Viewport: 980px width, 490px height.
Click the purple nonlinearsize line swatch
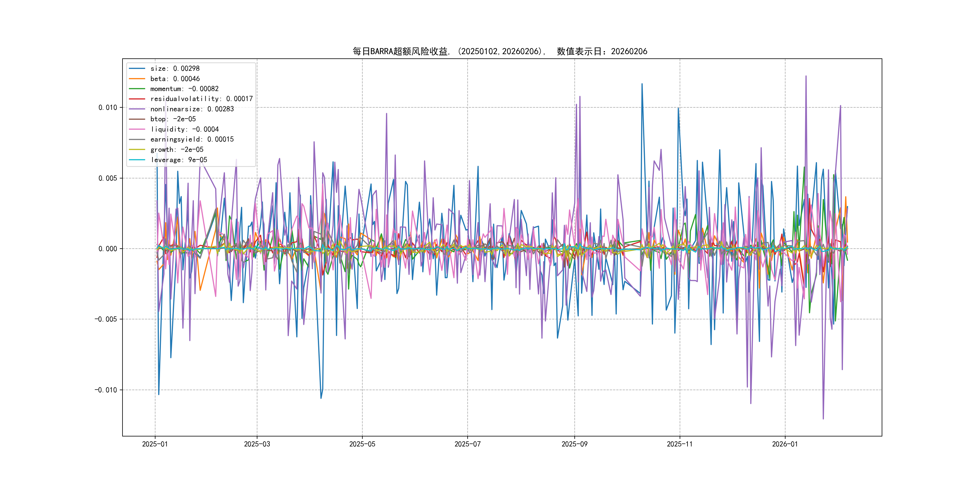(137, 109)
